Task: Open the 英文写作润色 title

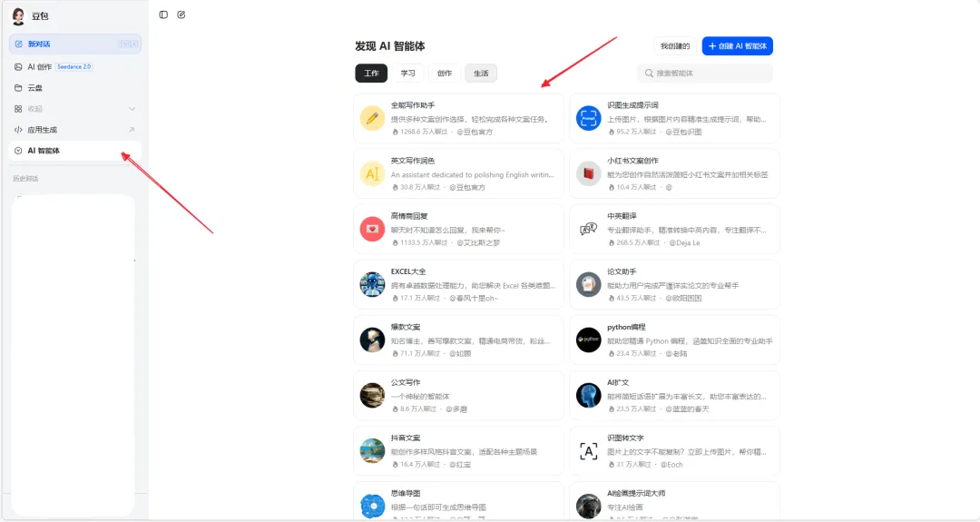Action: pyautogui.click(x=413, y=161)
